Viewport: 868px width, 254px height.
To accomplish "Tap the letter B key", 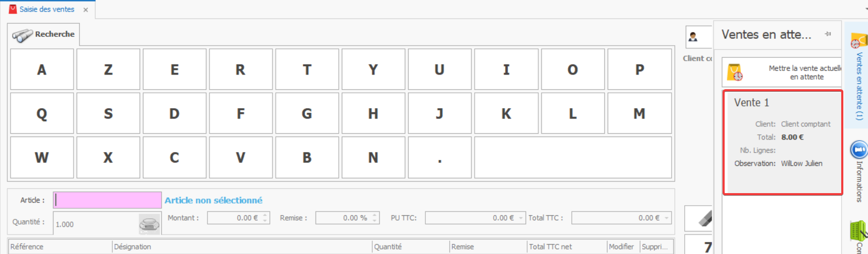I will (307, 157).
